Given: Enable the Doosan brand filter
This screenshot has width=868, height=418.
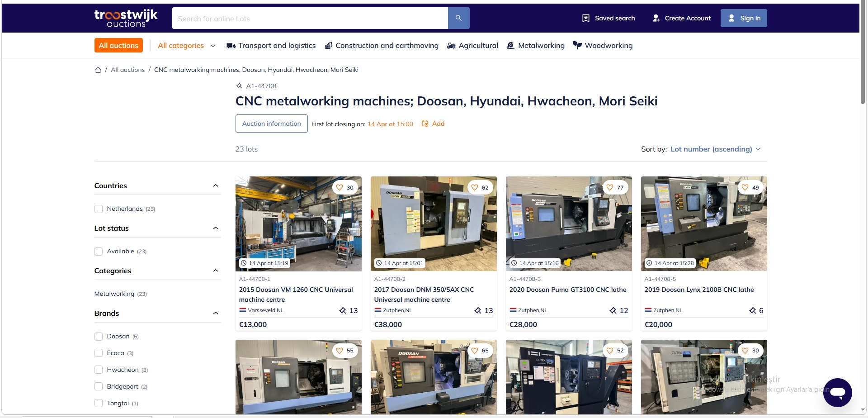Looking at the screenshot, I should [x=99, y=336].
